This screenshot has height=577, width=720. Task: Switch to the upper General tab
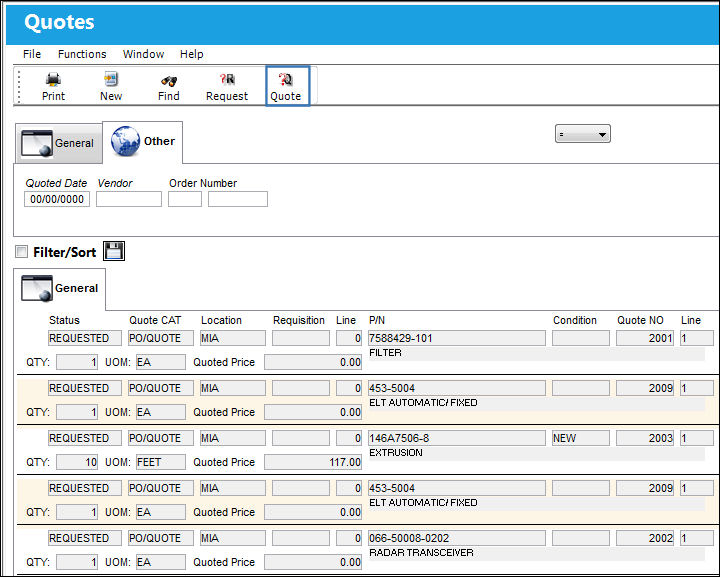(x=59, y=143)
